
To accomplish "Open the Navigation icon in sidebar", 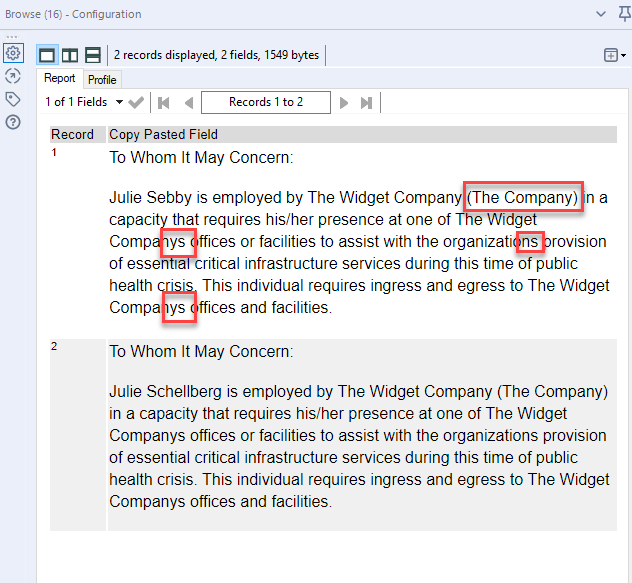I will coord(13,76).
